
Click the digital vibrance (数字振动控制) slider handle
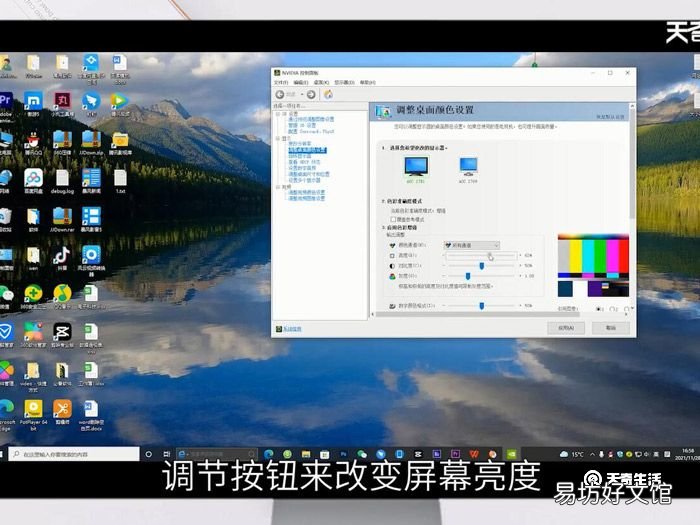482,306
